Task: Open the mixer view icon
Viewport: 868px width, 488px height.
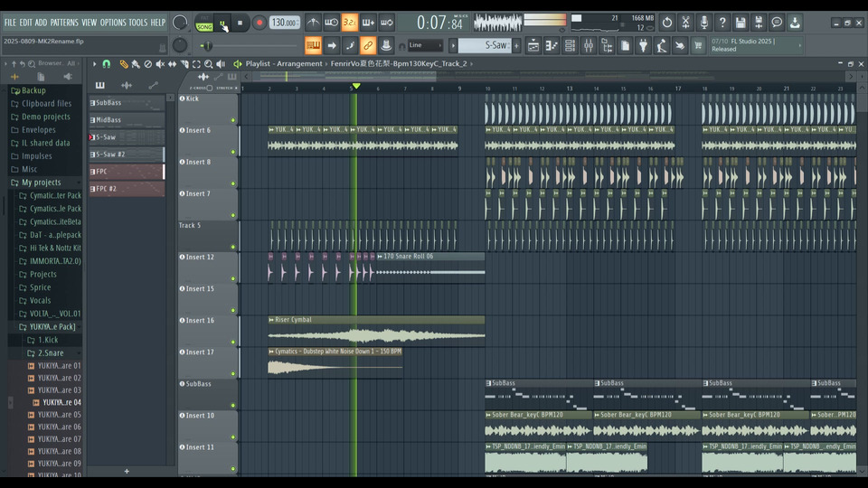Action: coord(589,45)
